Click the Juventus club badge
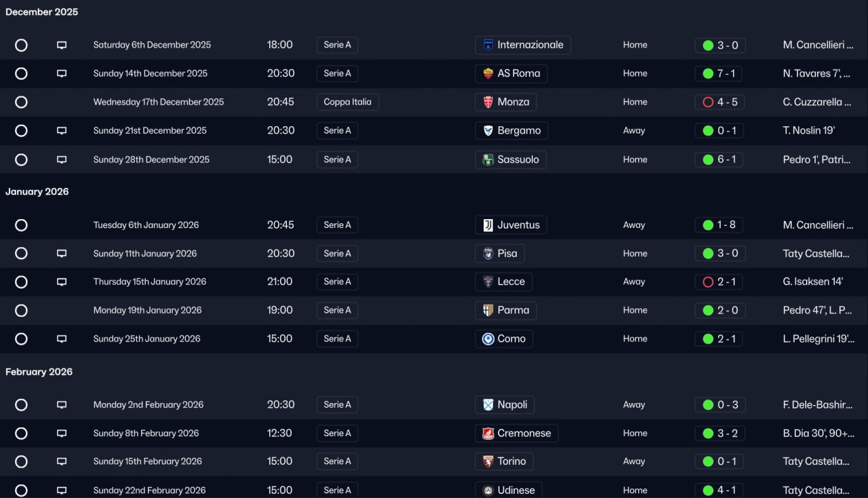 point(488,225)
